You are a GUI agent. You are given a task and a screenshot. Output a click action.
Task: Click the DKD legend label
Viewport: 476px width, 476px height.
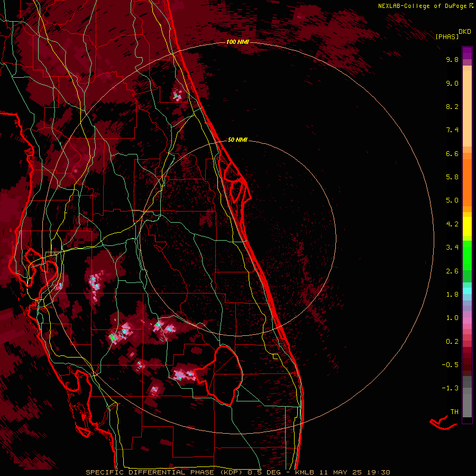pyautogui.click(x=465, y=32)
